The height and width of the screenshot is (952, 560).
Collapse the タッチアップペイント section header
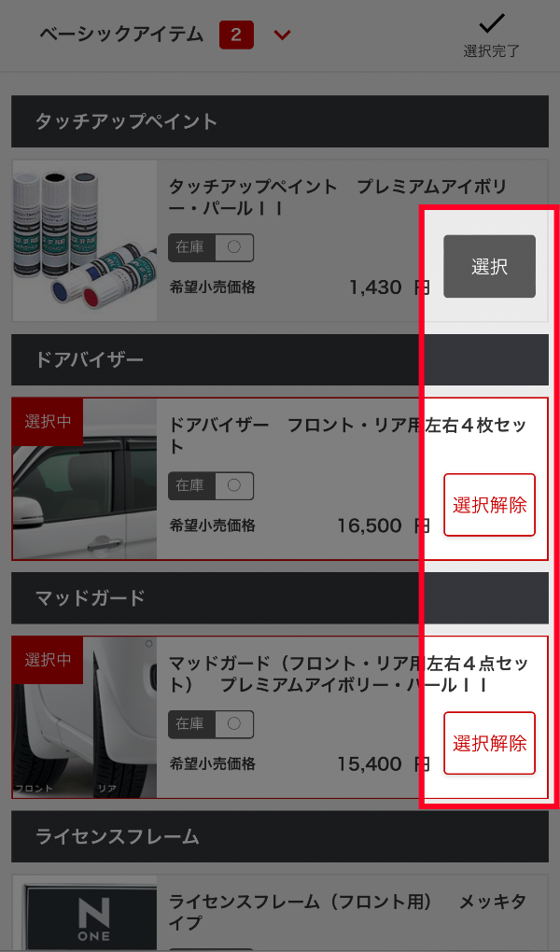(x=280, y=121)
